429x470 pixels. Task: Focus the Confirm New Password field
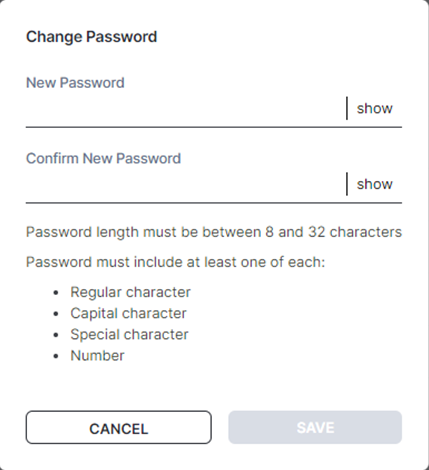click(x=186, y=184)
